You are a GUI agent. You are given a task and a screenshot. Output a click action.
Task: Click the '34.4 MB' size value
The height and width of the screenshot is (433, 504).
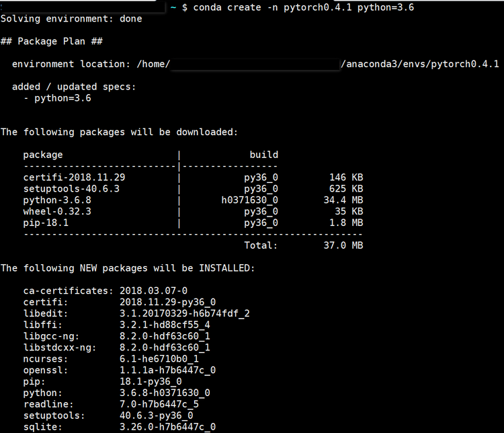tap(343, 200)
